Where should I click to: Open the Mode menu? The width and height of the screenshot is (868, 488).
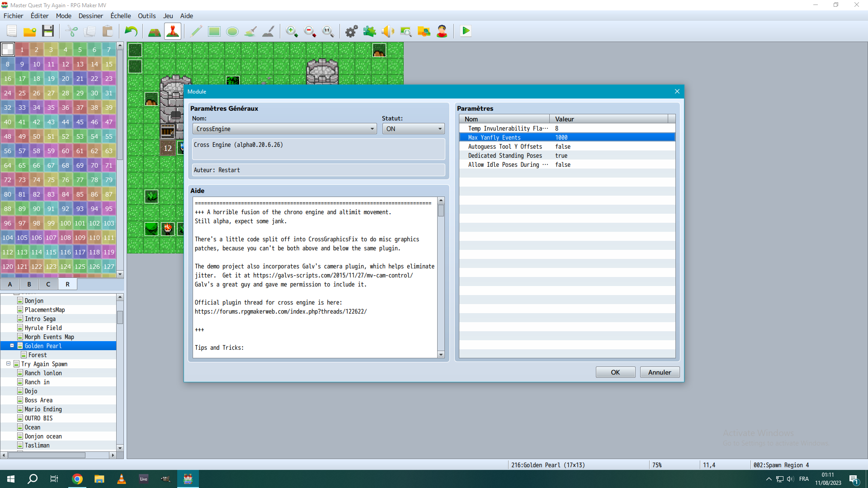(x=64, y=16)
